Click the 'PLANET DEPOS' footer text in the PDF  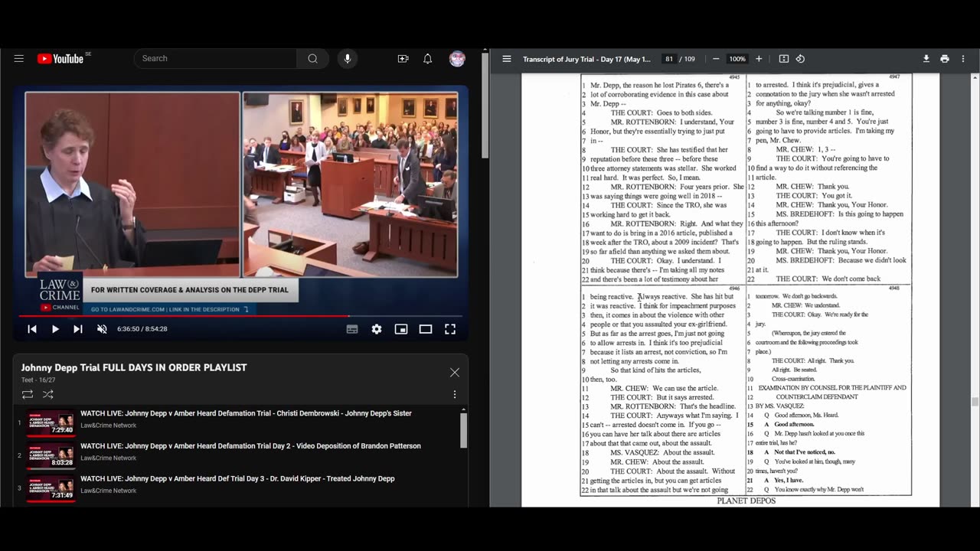coord(746,500)
